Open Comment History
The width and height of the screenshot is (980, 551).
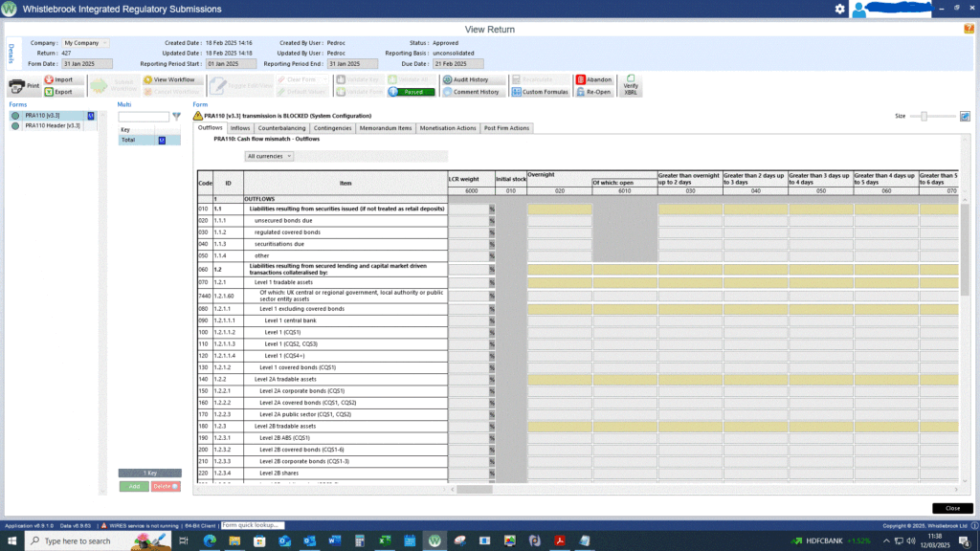(x=448, y=92)
